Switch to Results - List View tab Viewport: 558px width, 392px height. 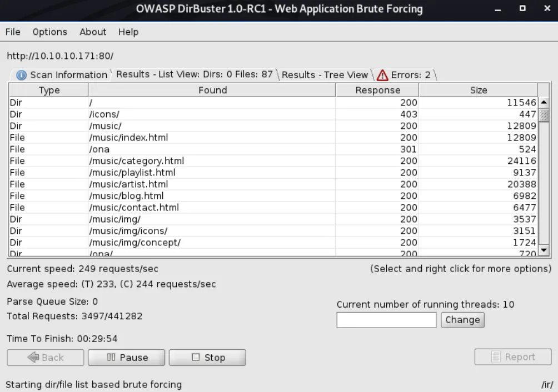tap(194, 74)
